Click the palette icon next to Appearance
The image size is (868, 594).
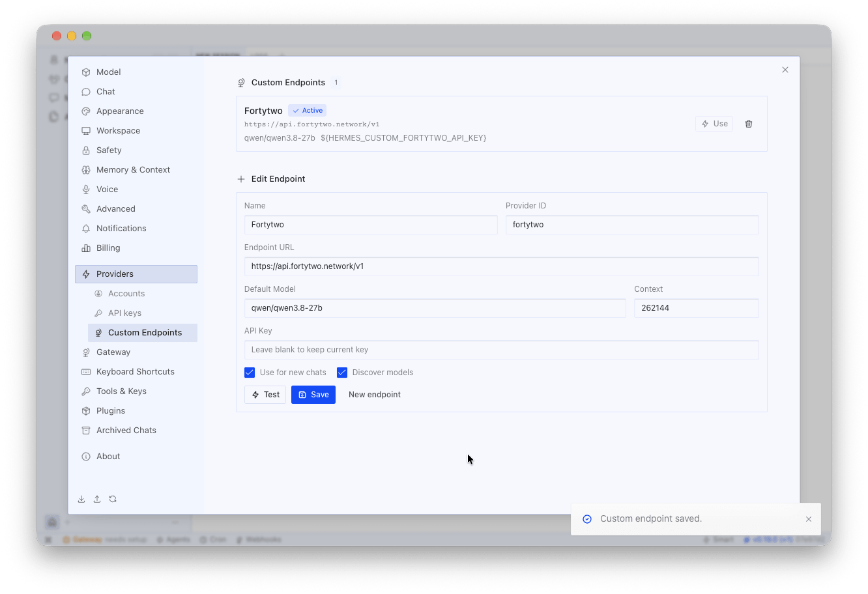coord(86,111)
